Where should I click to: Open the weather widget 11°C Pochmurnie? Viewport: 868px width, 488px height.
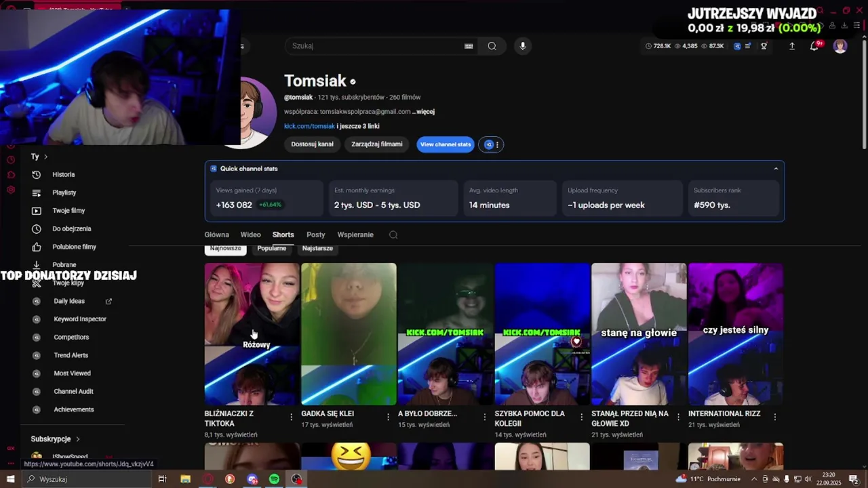pos(707,479)
